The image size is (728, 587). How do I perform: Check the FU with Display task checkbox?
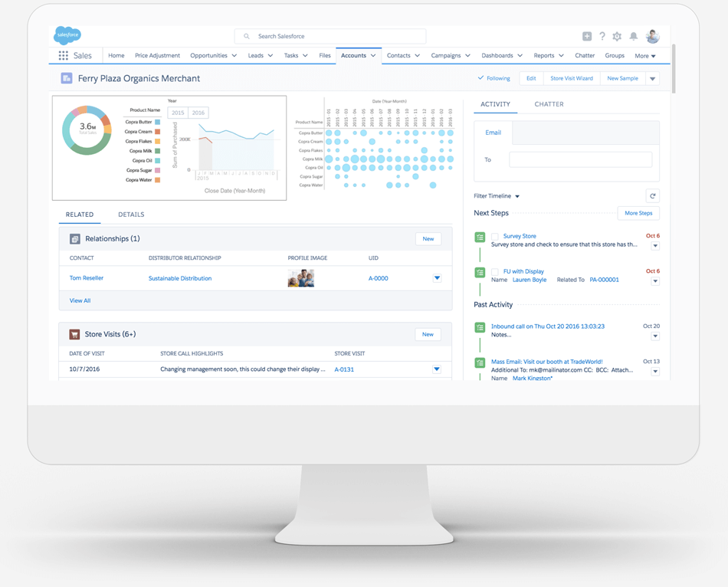click(495, 272)
